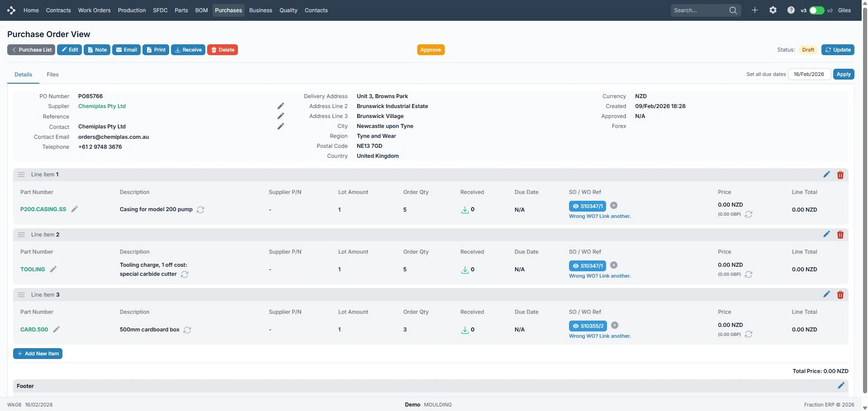View linked work order S10355/2
868x411 pixels.
coord(587,326)
